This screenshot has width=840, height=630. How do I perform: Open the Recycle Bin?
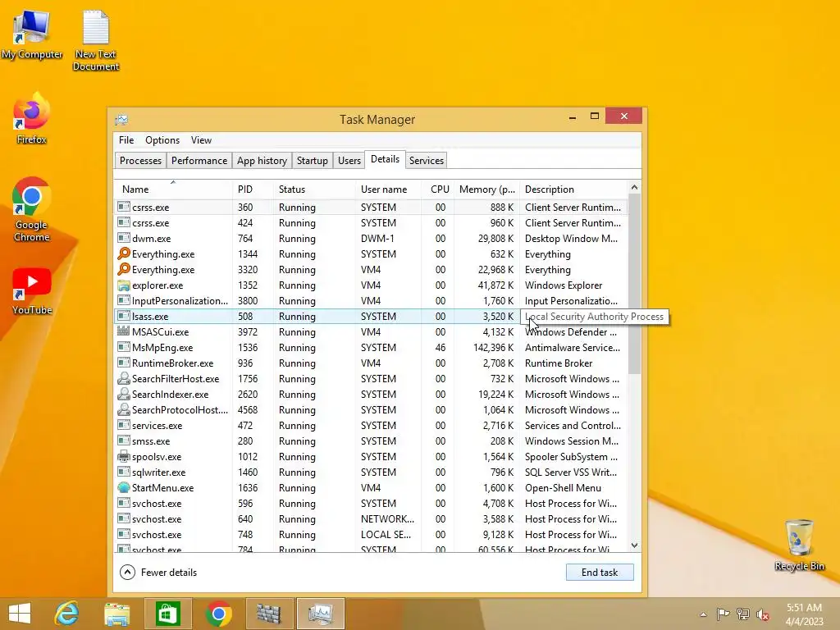(799, 545)
